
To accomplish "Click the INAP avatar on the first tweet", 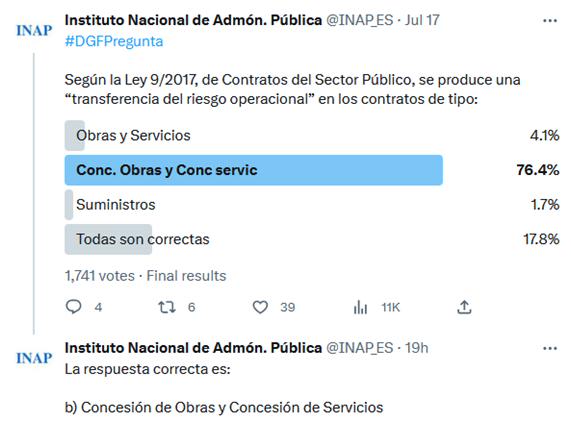I will pos(34,31).
